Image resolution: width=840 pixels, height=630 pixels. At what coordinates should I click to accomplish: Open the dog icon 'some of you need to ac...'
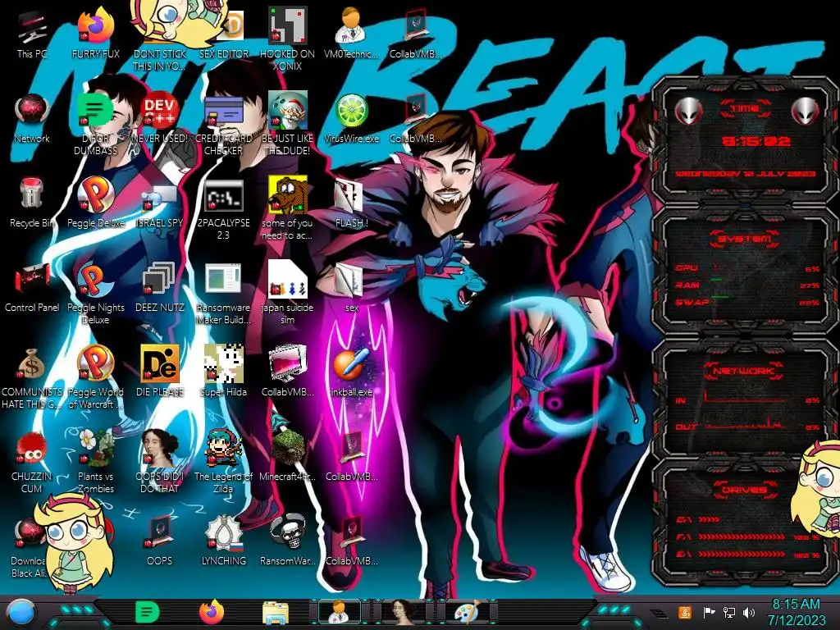(x=288, y=209)
